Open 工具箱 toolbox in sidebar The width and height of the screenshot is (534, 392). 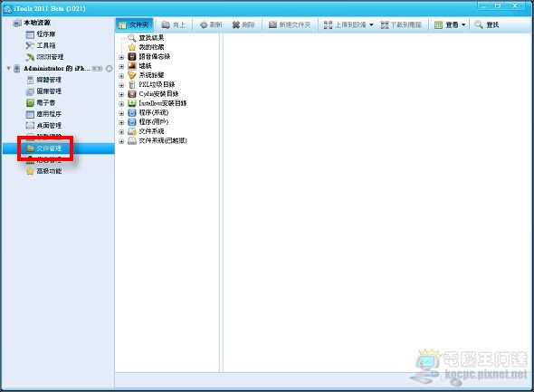(x=41, y=45)
